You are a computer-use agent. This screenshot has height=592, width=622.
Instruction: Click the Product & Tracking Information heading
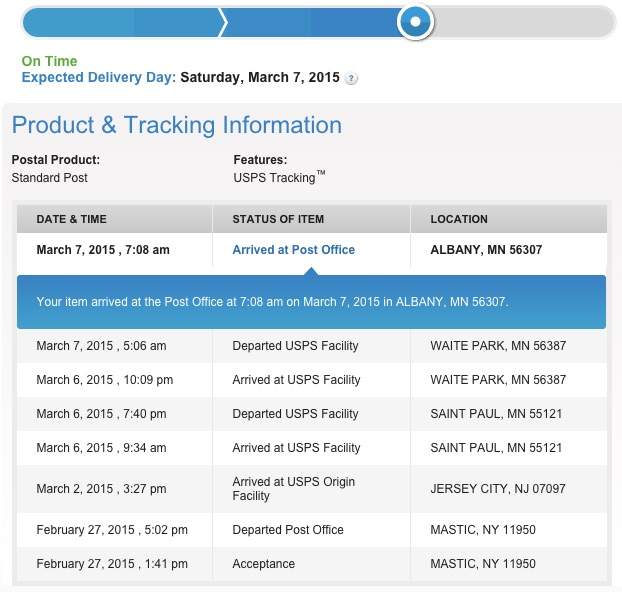(x=177, y=125)
